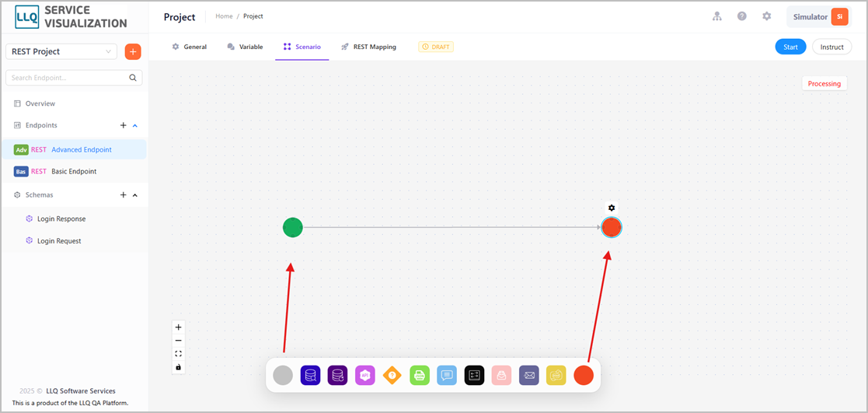Open the organization hierarchy icon in header
Image resolution: width=868 pixels, height=413 pixels.
pos(717,16)
